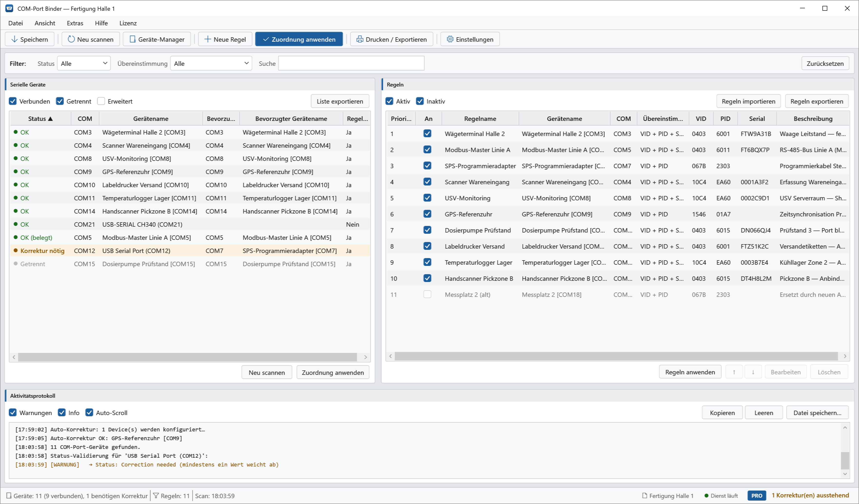The height and width of the screenshot is (504, 859).
Task: Toggle the Getrennt filter checkbox
Action: (x=60, y=101)
